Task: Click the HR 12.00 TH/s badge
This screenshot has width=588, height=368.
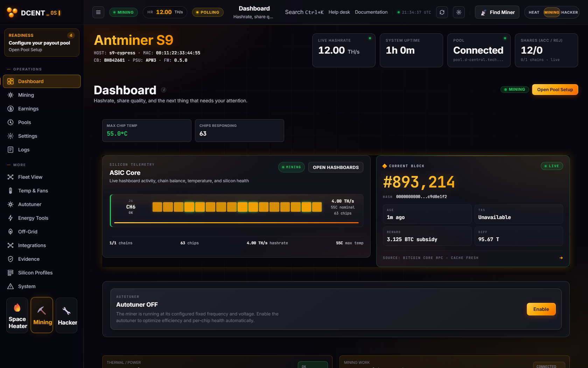Action: pos(165,12)
